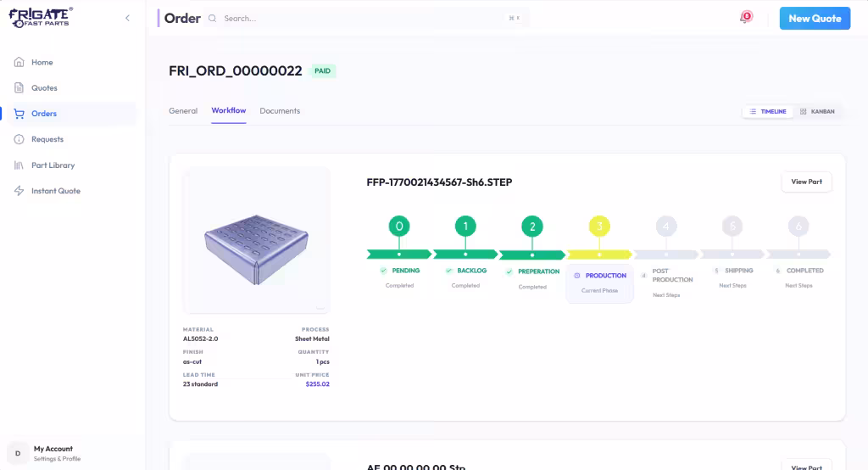Focus the Search input field
This screenshot has width=868, height=470.
coord(365,19)
